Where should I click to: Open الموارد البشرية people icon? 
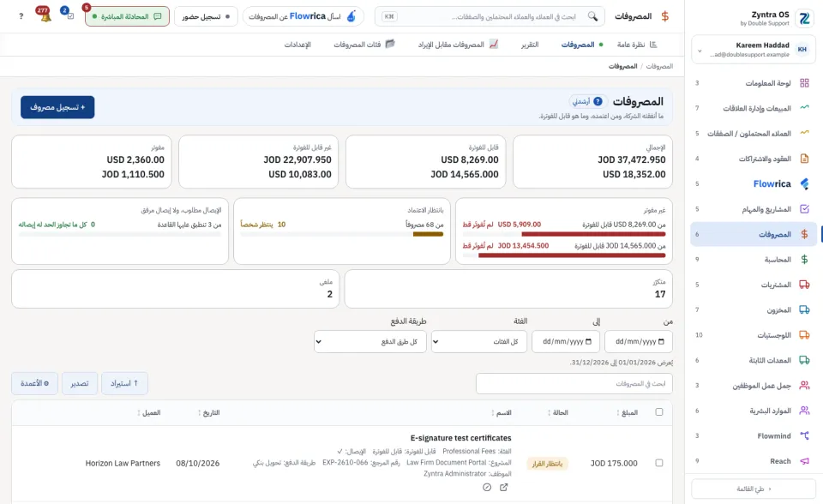point(804,411)
